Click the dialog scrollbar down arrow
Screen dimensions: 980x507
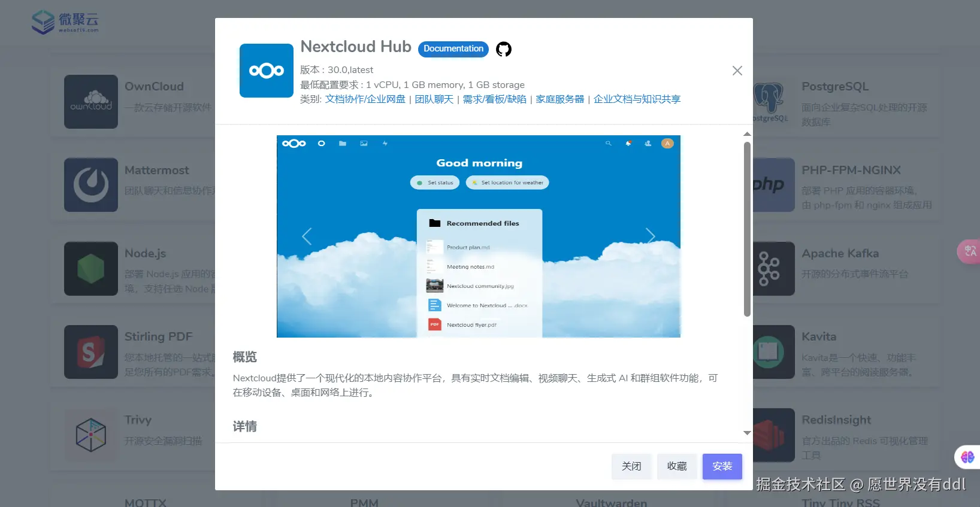click(747, 433)
